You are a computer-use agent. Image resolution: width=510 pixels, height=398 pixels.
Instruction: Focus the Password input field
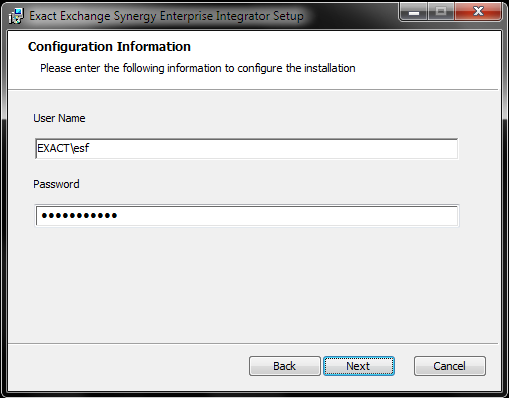(247, 216)
